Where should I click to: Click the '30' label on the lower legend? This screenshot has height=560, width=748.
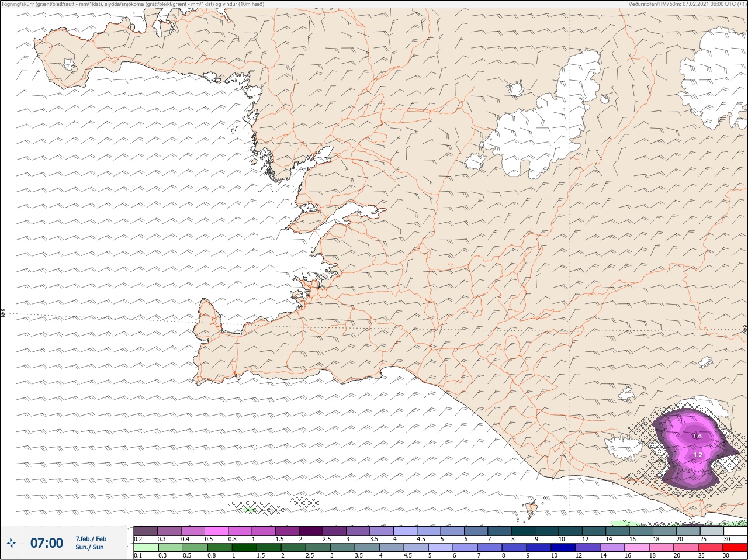click(726, 555)
